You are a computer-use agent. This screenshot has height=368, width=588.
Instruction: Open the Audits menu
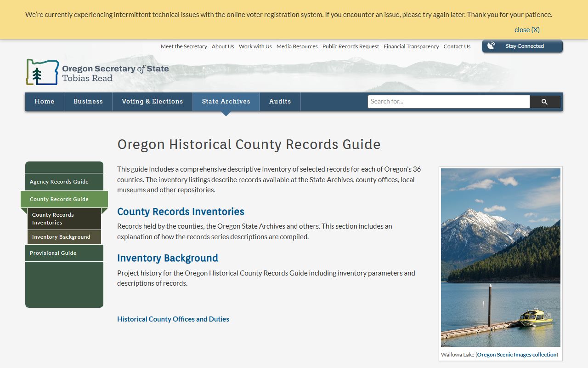(x=280, y=102)
